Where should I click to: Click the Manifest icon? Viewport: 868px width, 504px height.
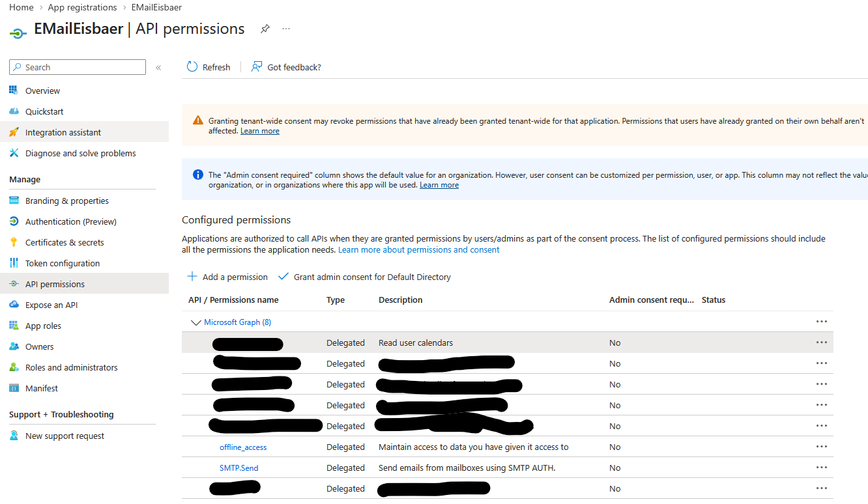14,388
